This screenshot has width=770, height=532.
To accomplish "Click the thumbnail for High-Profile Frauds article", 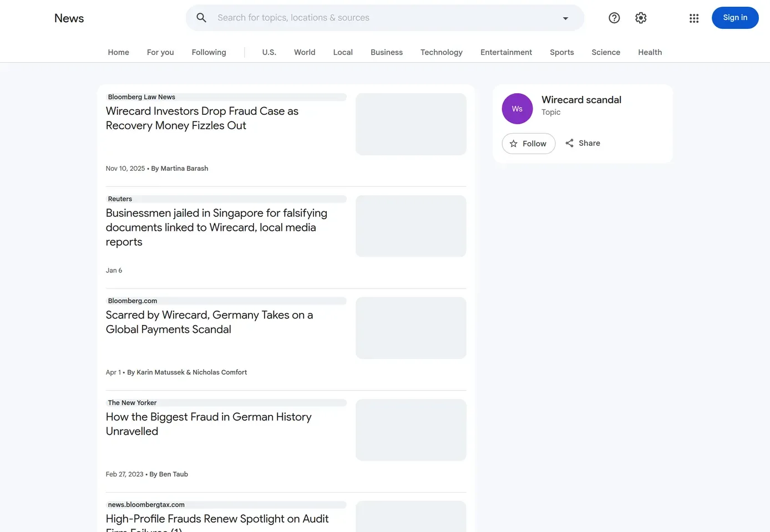I will point(411,516).
